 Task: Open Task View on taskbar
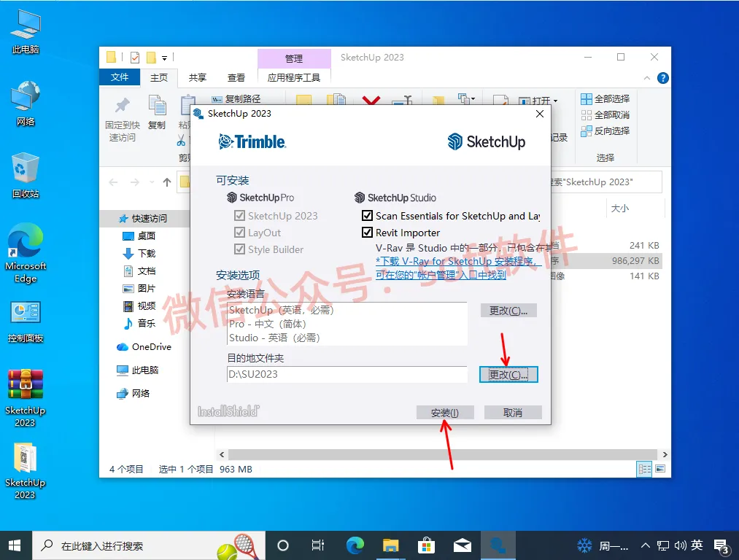click(318, 545)
